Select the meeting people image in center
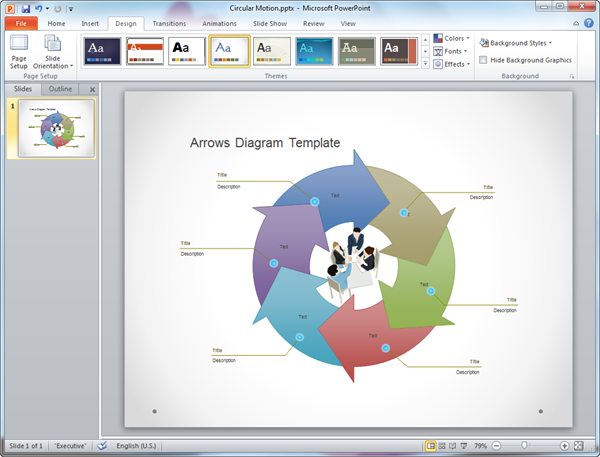The height and width of the screenshot is (457, 600). point(353,264)
